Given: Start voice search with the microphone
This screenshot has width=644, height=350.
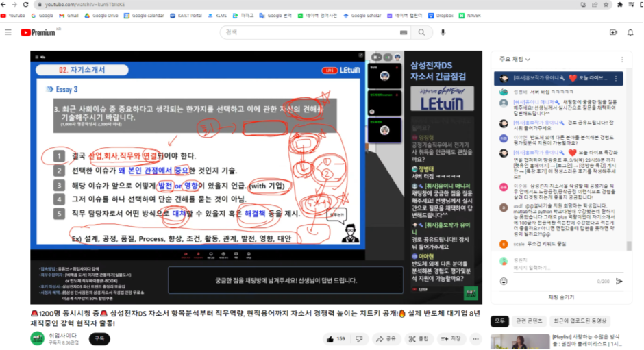Looking at the screenshot, I should [443, 32].
